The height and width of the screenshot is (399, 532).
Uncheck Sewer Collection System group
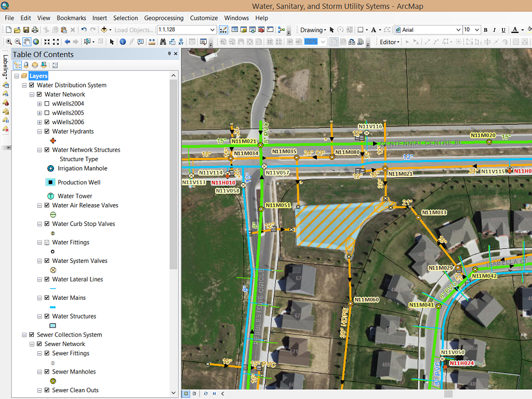(x=32, y=335)
